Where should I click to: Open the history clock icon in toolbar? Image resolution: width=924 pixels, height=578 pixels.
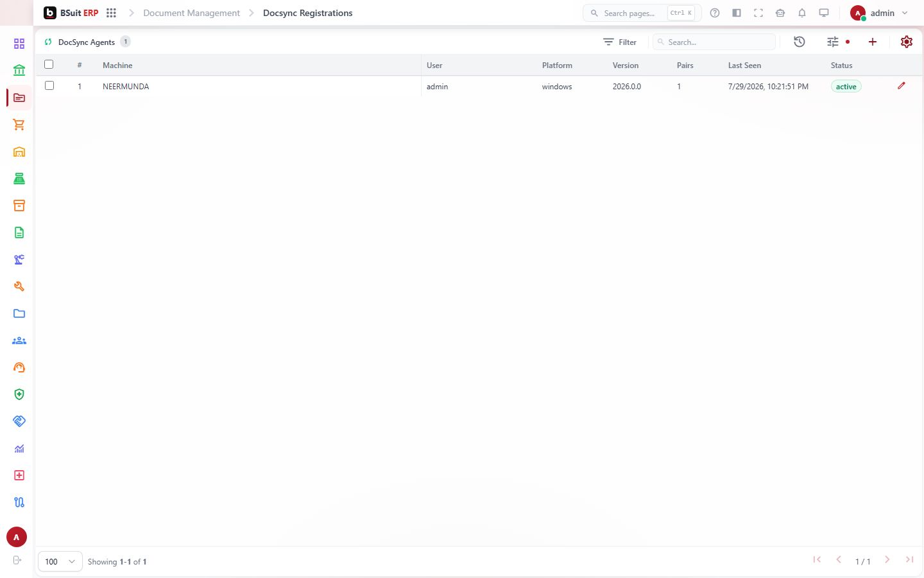pyautogui.click(x=800, y=42)
